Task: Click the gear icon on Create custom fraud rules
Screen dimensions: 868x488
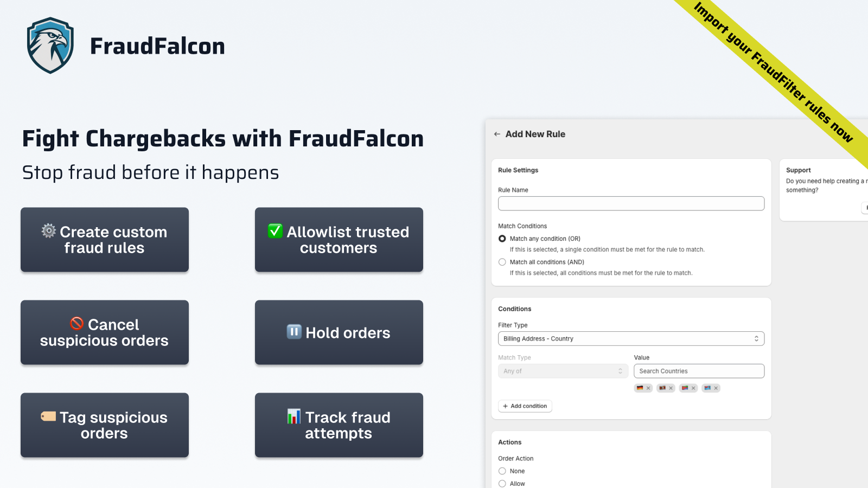Action: [x=49, y=231]
